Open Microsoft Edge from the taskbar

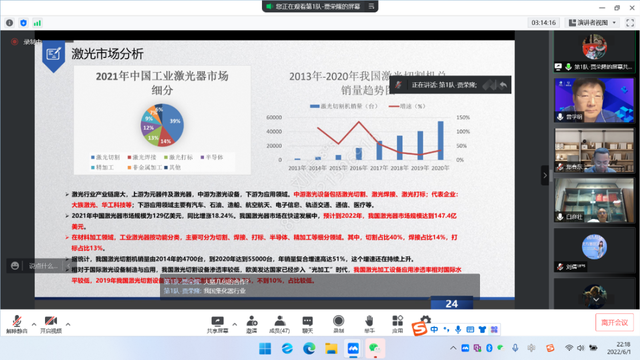(309, 349)
